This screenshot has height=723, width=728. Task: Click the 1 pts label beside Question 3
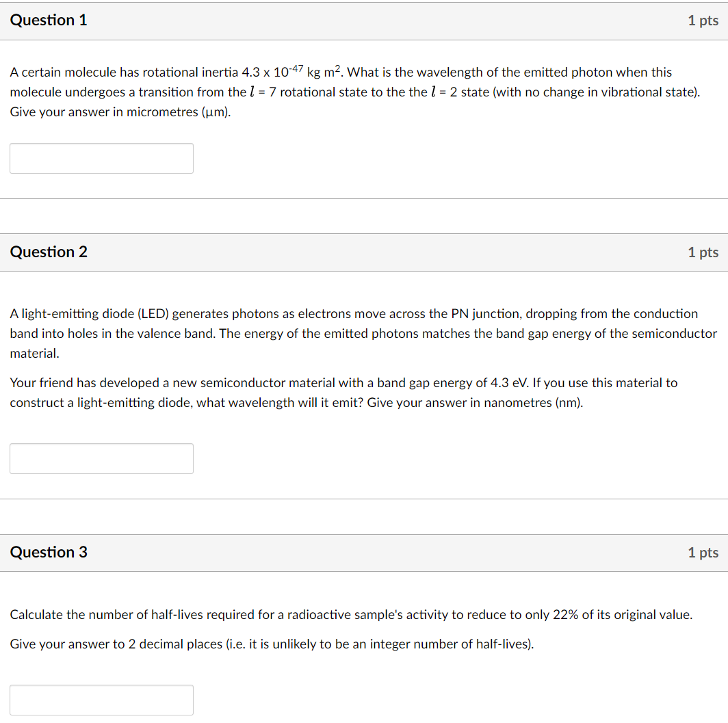(703, 552)
